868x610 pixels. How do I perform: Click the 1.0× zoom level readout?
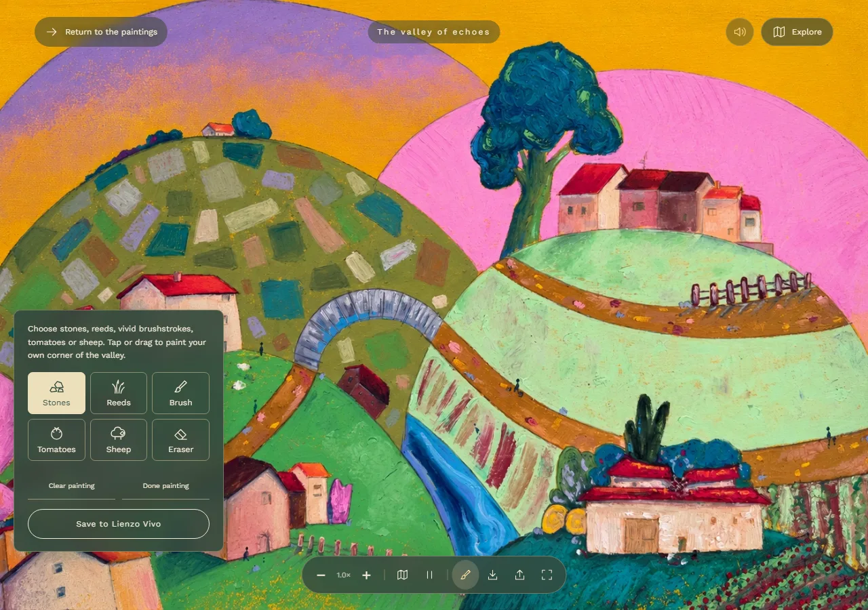[344, 575]
